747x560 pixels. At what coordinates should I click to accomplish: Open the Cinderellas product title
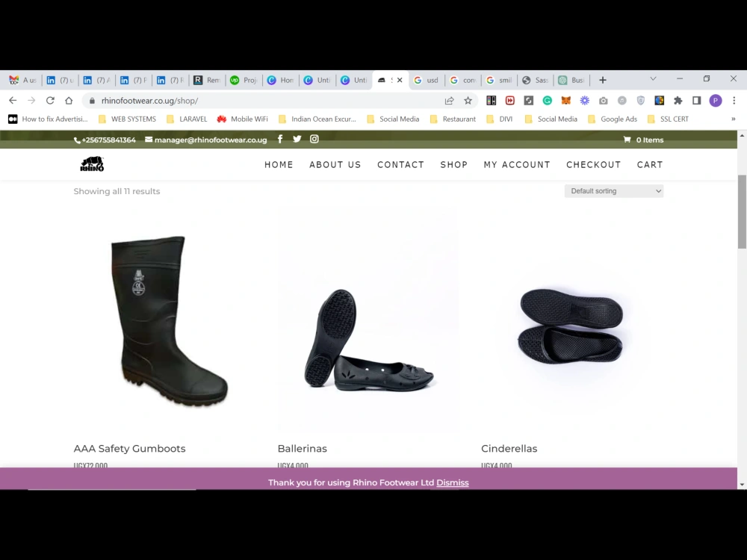509,449
